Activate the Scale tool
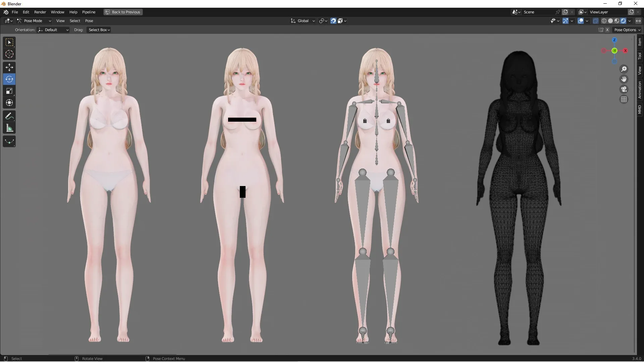Screen dimensions: 644x362 pos(9,91)
